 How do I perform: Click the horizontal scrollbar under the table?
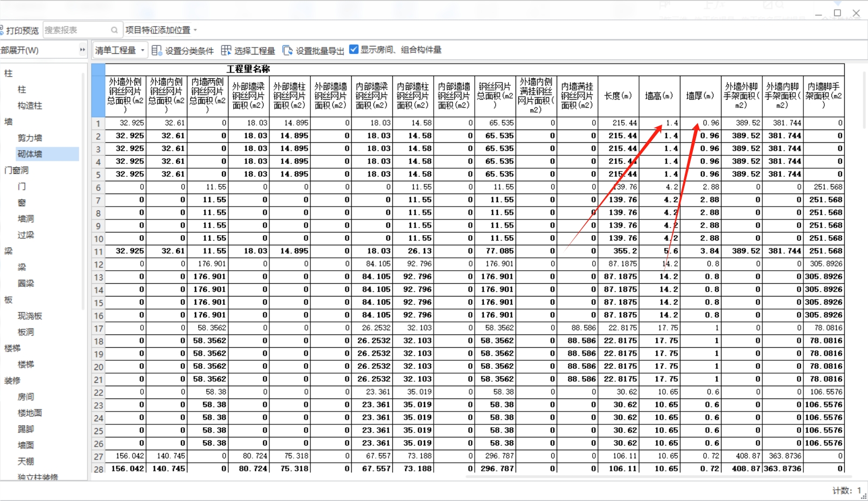point(660,477)
